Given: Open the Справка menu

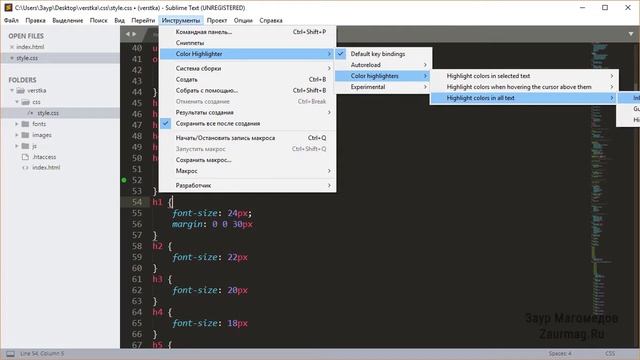Looking at the screenshot, I should point(271,20).
